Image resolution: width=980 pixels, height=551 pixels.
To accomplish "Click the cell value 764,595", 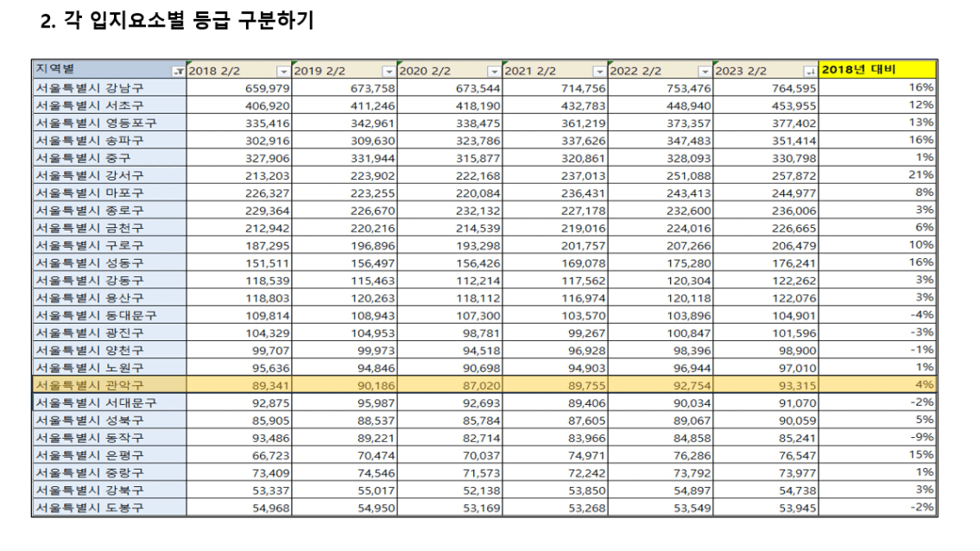I will coord(793,88).
